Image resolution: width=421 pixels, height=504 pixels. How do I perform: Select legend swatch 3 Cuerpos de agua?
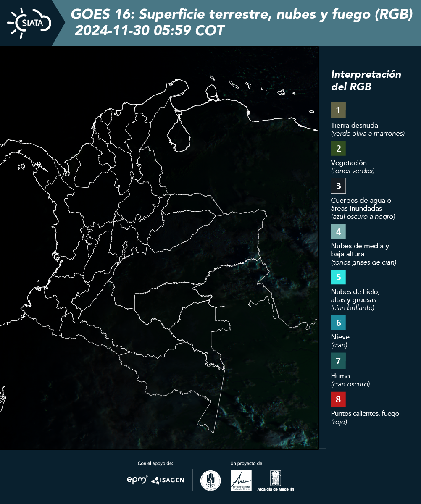point(338,185)
